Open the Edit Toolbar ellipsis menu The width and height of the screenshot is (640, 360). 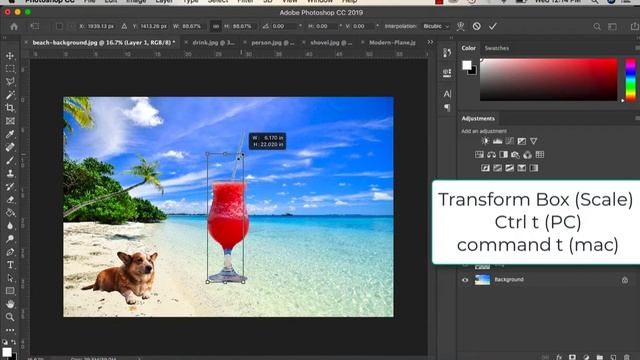[x=10, y=330]
